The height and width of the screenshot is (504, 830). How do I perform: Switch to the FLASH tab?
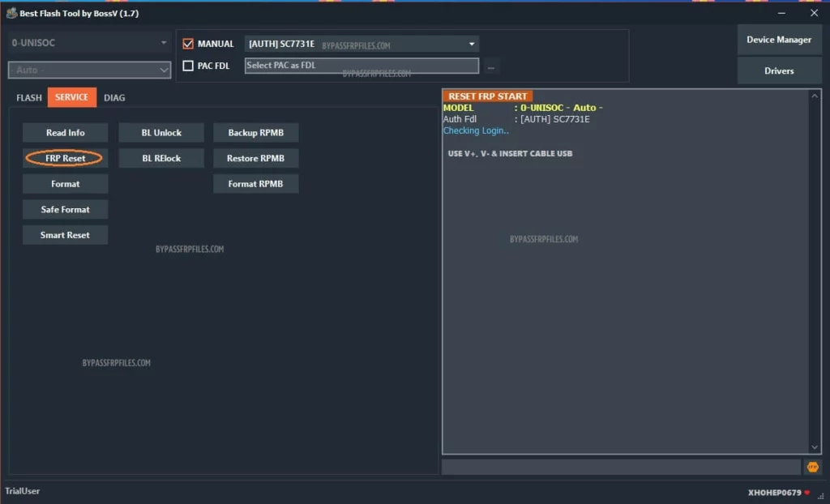coord(29,97)
